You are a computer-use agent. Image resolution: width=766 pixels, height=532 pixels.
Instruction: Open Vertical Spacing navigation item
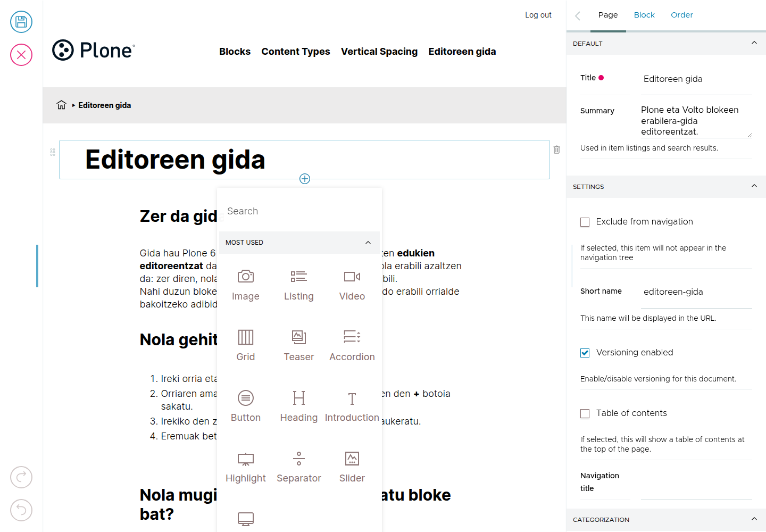(x=379, y=52)
